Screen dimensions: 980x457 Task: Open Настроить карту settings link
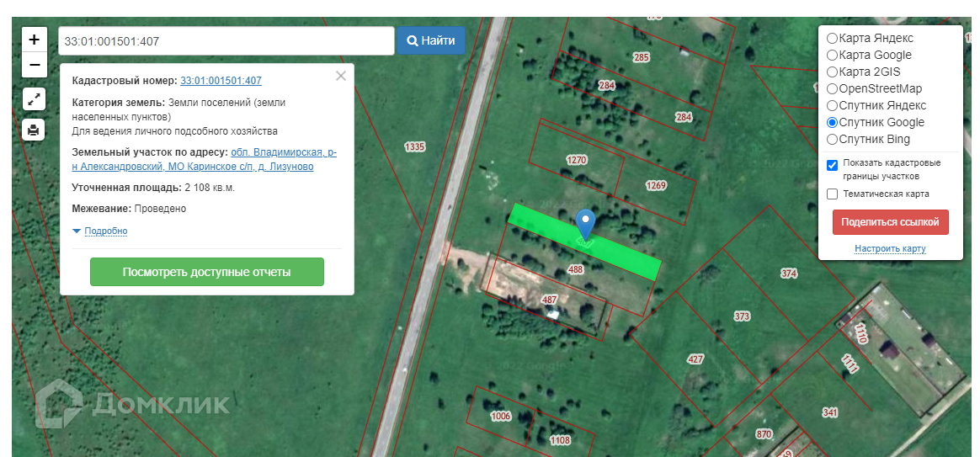tap(890, 249)
